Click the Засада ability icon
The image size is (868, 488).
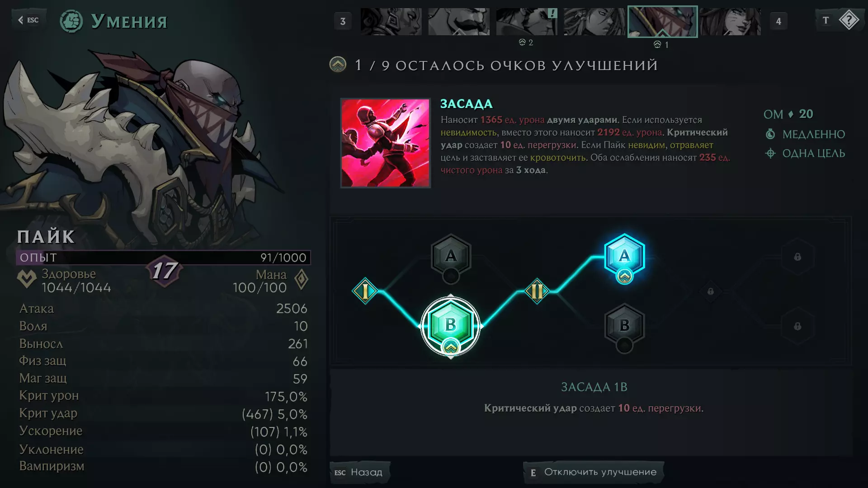tap(386, 143)
